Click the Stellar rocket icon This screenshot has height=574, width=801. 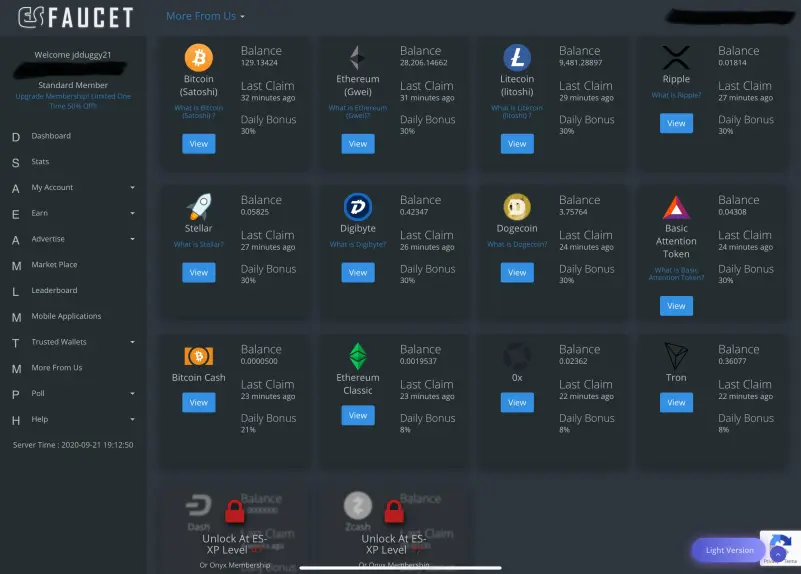click(199, 206)
